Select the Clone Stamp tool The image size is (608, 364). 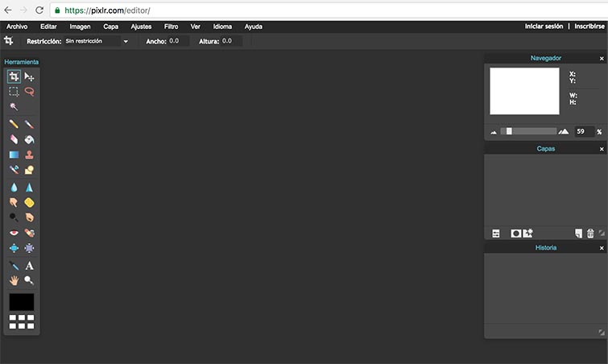[x=29, y=155]
